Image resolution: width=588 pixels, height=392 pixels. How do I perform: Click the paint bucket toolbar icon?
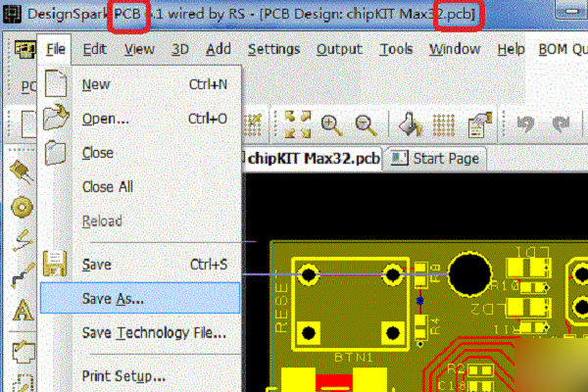pyautogui.click(x=410, y=124)
